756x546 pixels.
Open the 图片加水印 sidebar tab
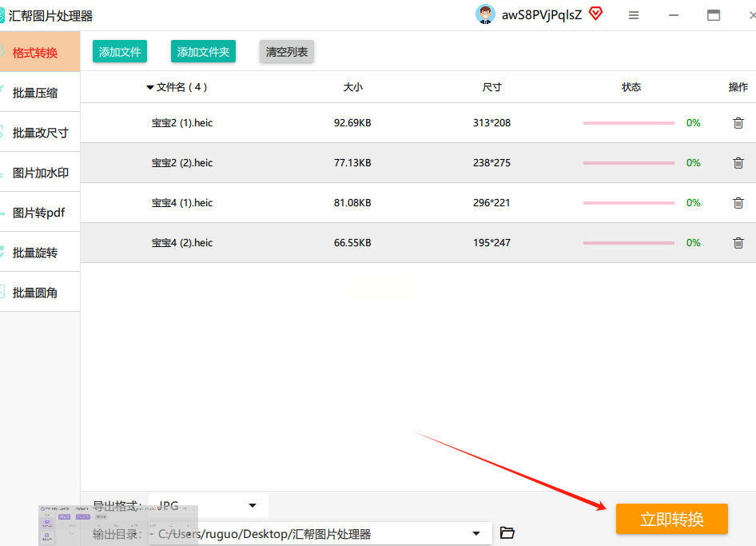40,173
